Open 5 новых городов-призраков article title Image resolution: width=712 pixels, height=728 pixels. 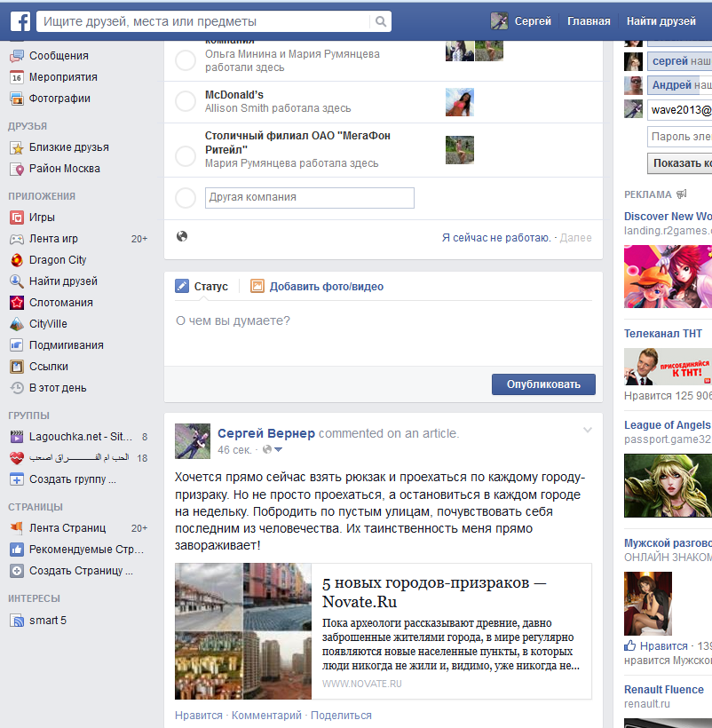point(434,592)
